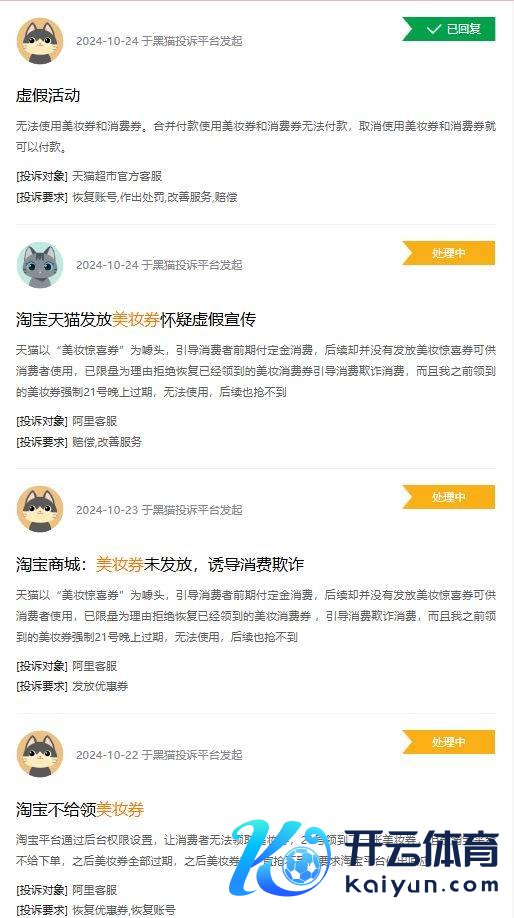Click the 2024-10-24 于黑猫投诉平台发起 text of first complaint
The image size is (514, 918).
point(159,41)
